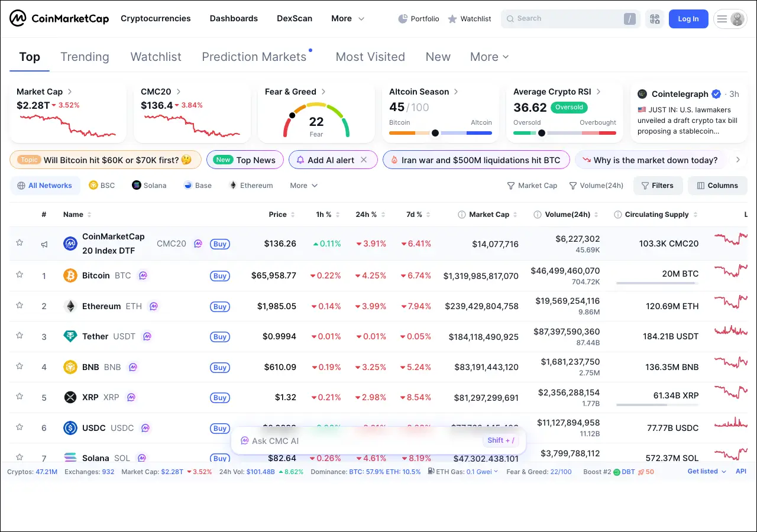Screen dimensions: 757x532
Task: Expand the More networks dropdown
Action: click(303, 186)
